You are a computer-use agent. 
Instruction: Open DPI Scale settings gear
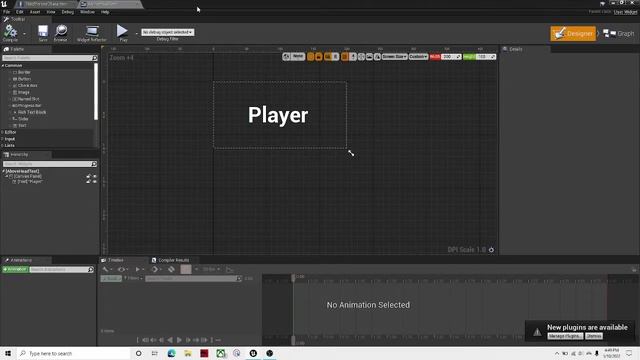point(491,250)
